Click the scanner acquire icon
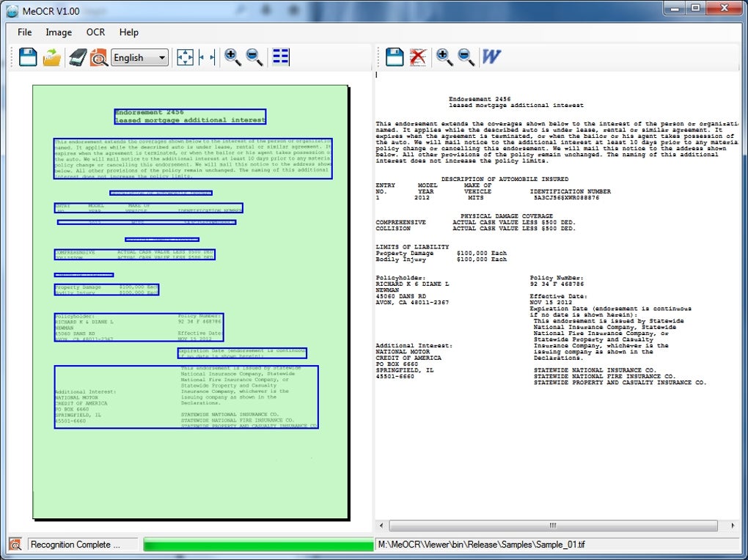748x560 pixels. [78, 57]
